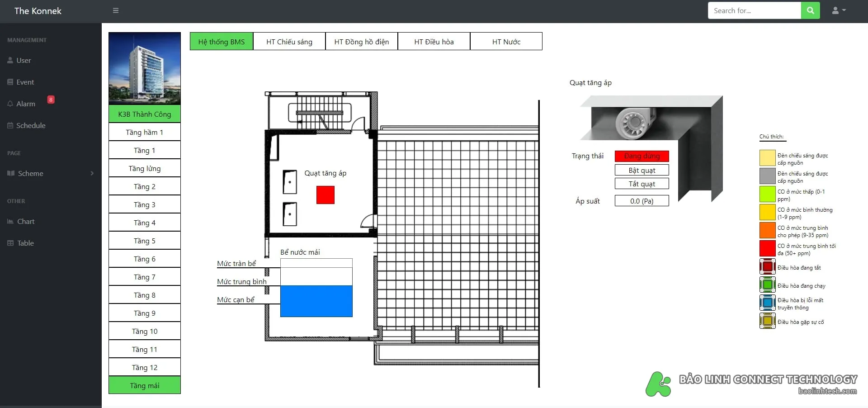868x408 pixels.
Task: Click lime green CO low level swatch
Action: (768, 194)
